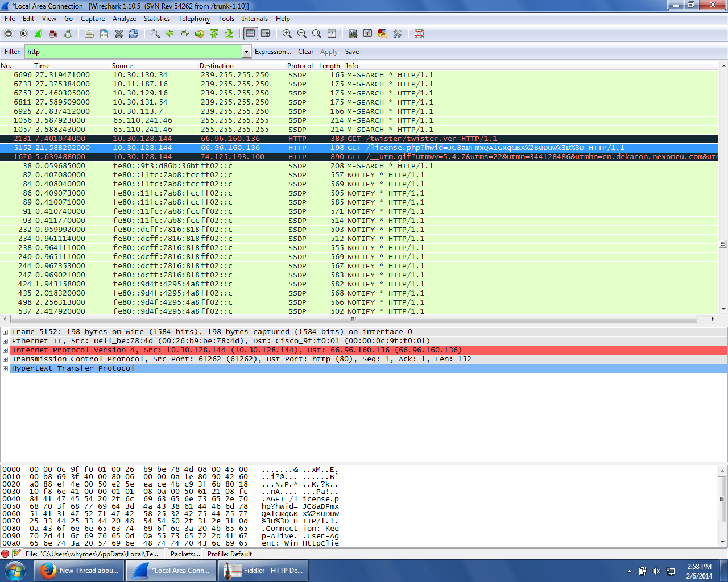Expand the Ethernet II tree node
The height and width of the screenshot is (582, 728).
point(6,341)
